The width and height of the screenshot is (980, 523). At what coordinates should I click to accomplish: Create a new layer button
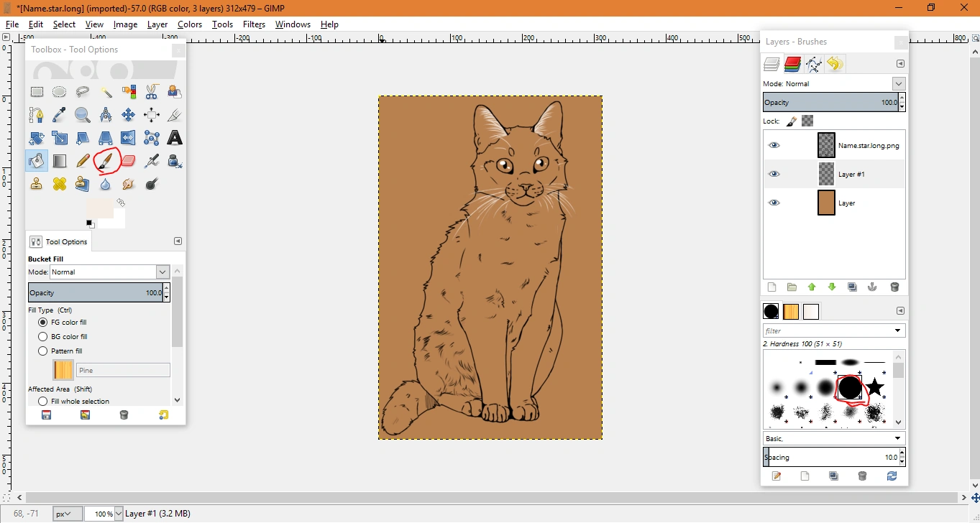771,287
